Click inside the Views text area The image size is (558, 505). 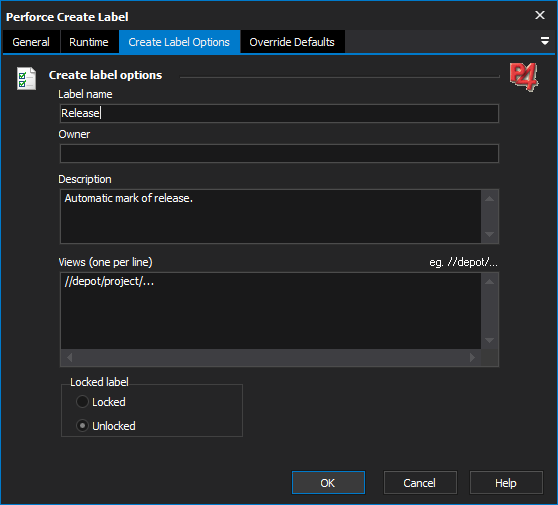coord(271,311)
